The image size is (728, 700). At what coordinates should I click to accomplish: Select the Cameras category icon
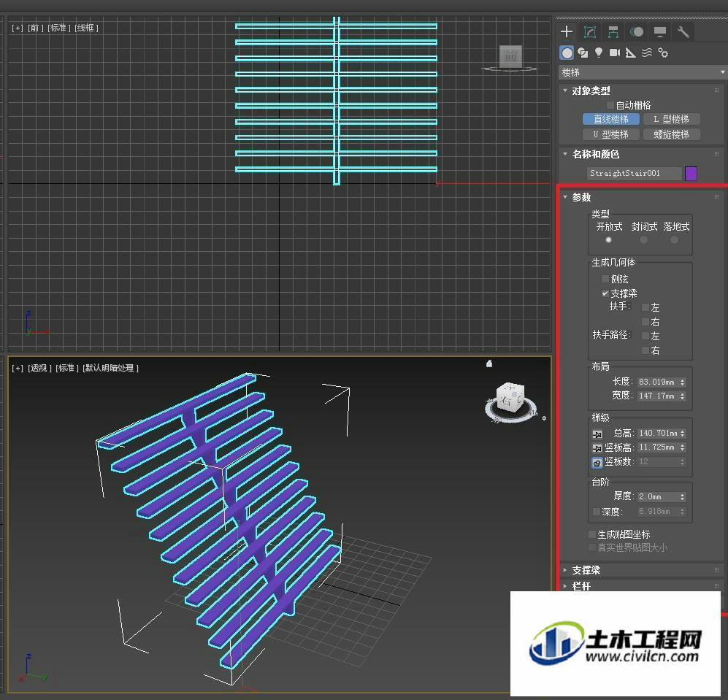tap(615, 53)
